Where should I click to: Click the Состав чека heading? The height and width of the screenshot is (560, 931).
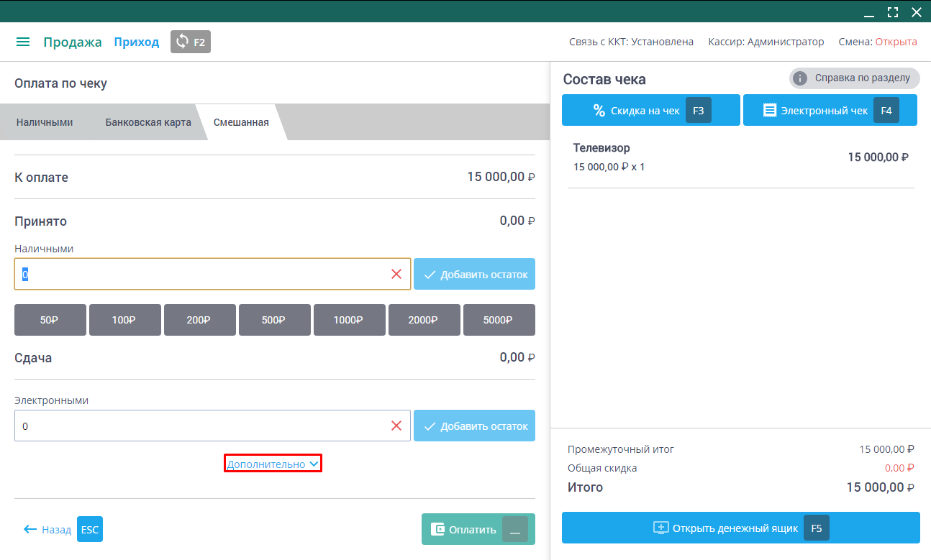click(604, 79)
